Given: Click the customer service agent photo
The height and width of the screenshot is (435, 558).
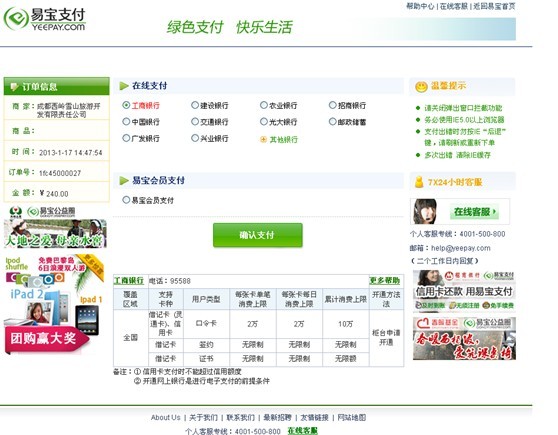Looking at the screenshot, I should [x=425, y=211].
